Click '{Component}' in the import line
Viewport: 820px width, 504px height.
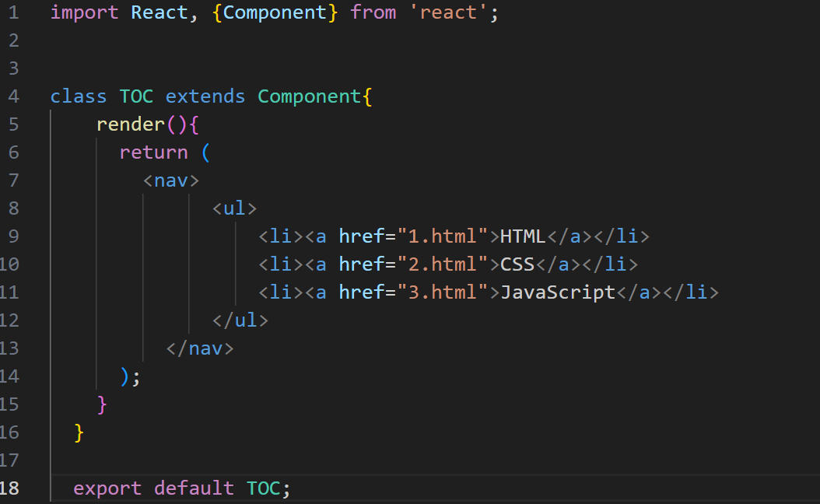[275, 12]
